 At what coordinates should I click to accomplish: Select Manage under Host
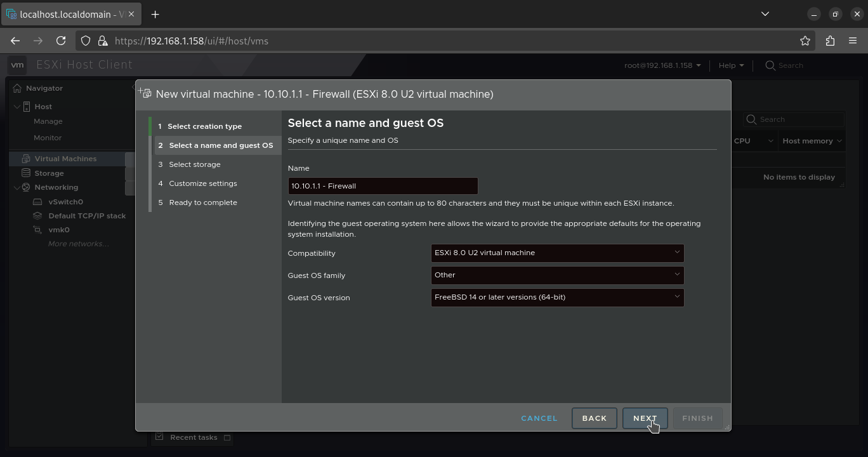48,121
